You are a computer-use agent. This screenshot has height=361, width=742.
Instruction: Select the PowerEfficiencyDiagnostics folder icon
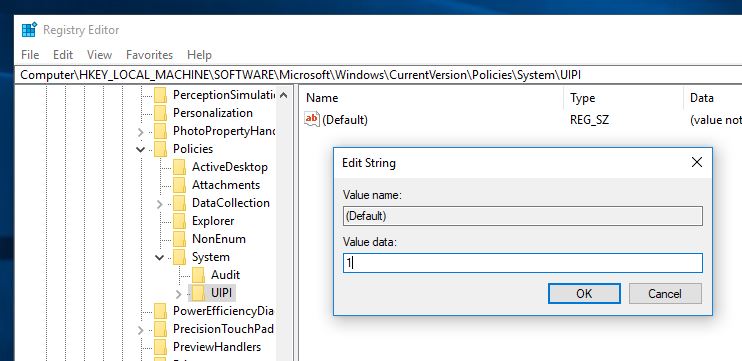coord(161,311)
